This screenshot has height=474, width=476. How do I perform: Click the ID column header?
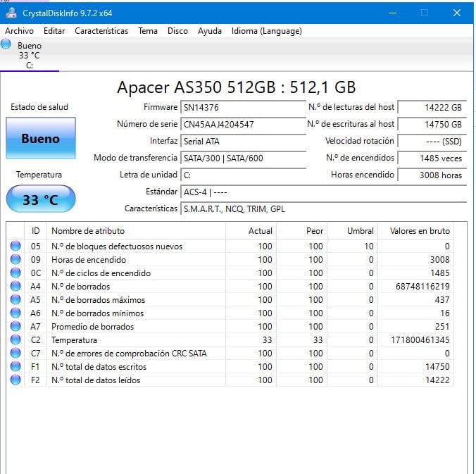coord(35,231)
